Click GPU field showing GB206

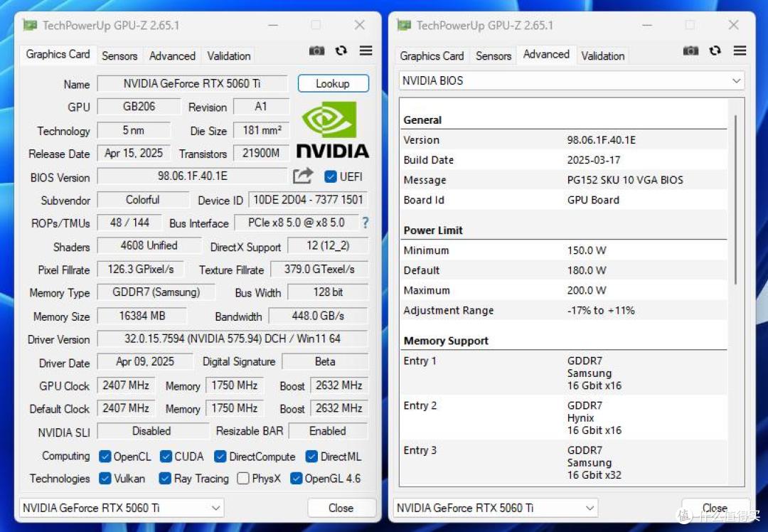139,106
